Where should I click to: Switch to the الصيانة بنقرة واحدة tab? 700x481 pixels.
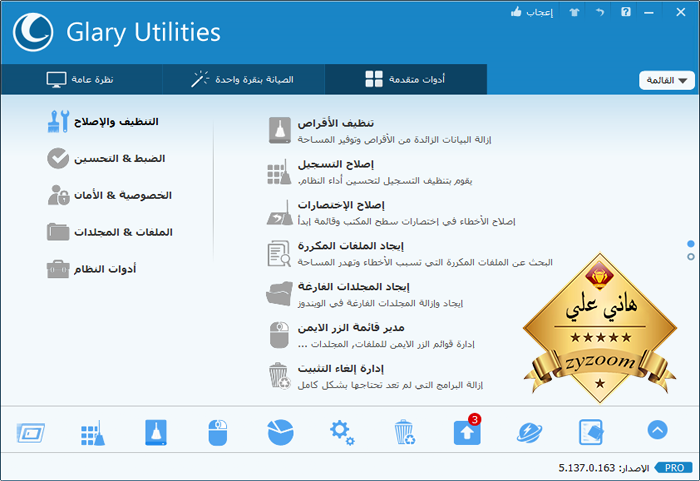(x=243, y=79)
